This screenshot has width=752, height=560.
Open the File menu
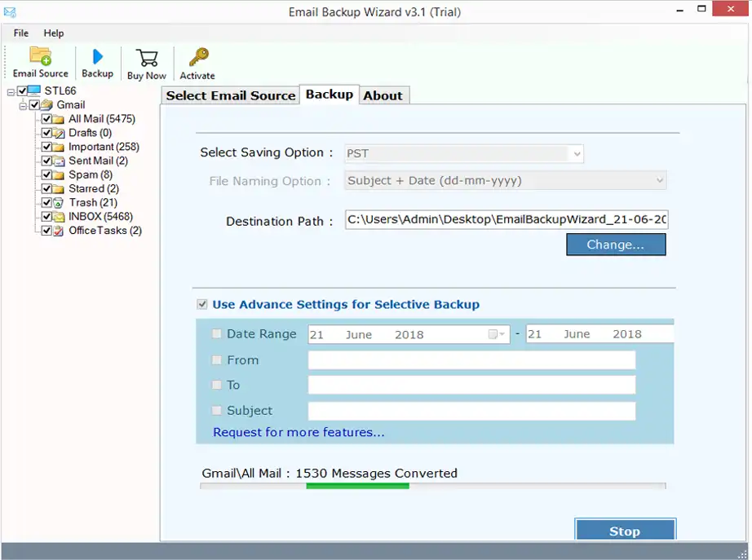[x=21, y=33]
